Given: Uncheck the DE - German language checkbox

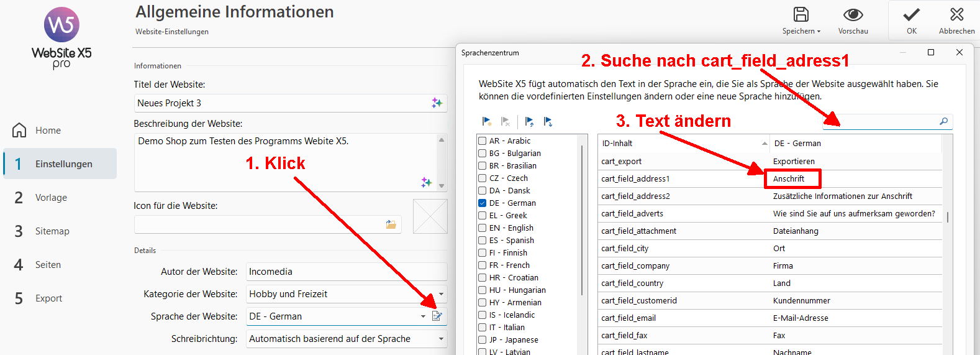Looking at the screenshot, I should [x=483, y=203].
